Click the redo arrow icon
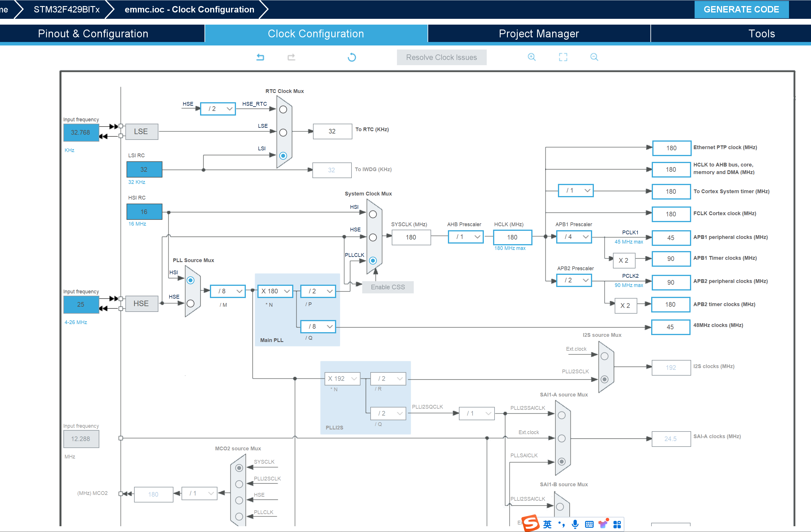The image size is (811, 532). point(291,57)
